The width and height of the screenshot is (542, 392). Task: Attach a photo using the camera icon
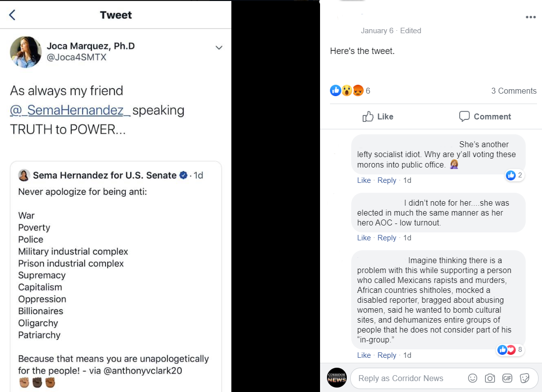pos(490,378)
